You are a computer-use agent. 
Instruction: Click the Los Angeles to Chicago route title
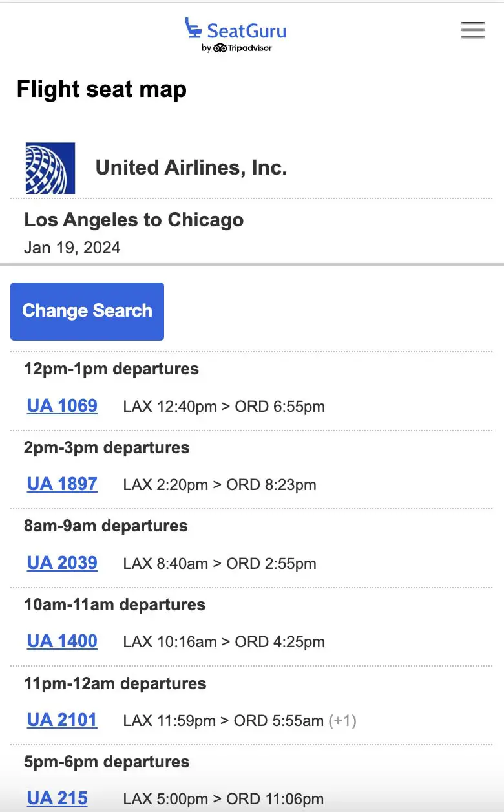point(134,220)
